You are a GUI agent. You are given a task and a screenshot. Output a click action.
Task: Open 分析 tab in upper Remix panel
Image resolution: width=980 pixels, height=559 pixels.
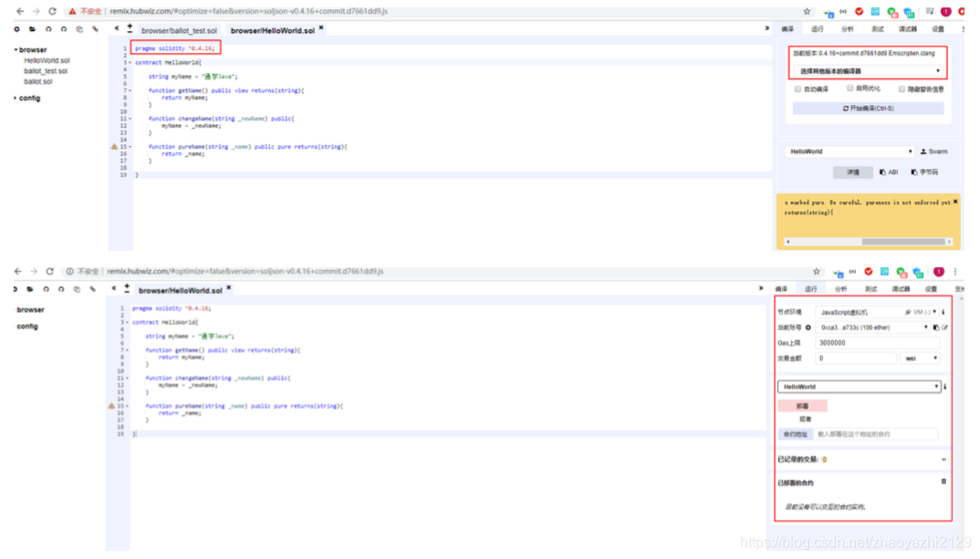[x=848, y=29]
